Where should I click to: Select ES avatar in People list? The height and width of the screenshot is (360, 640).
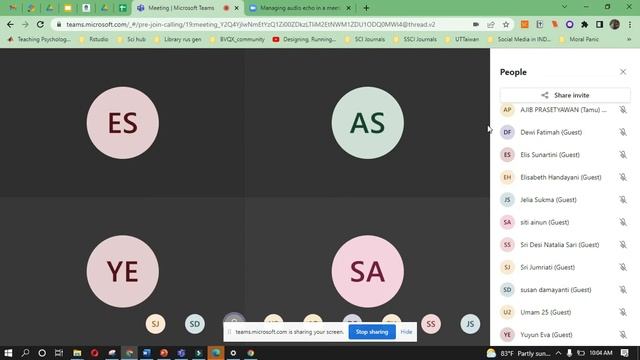pyautogui.click(x=507, y=155)
